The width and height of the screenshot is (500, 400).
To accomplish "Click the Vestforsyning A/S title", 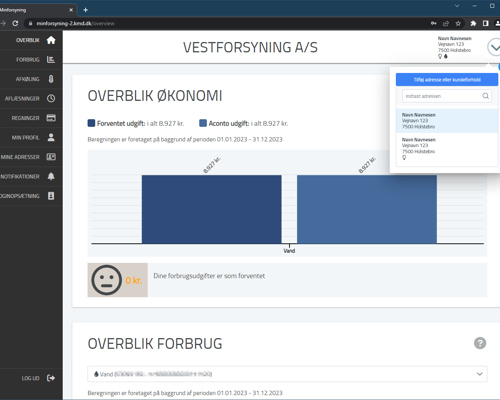I will (250, 47).
